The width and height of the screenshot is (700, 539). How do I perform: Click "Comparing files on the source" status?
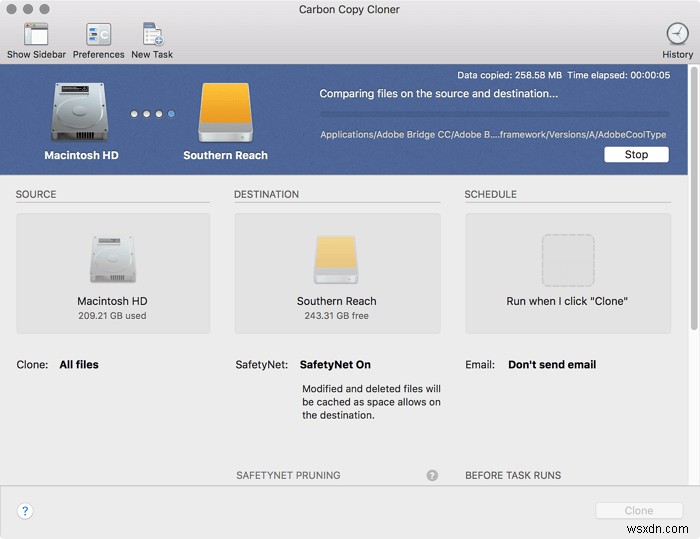(x=438, y=94)
